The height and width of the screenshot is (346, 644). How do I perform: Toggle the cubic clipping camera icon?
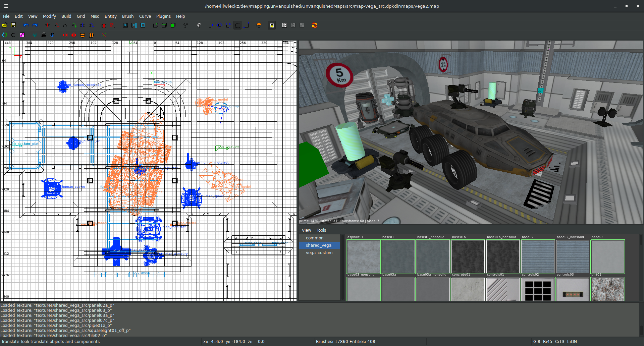point(199,25)
